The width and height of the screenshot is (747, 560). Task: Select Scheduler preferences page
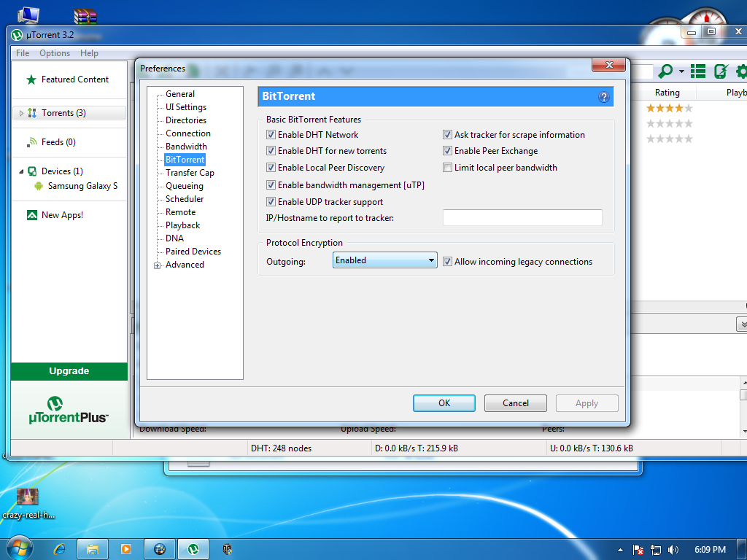(185, 199)
